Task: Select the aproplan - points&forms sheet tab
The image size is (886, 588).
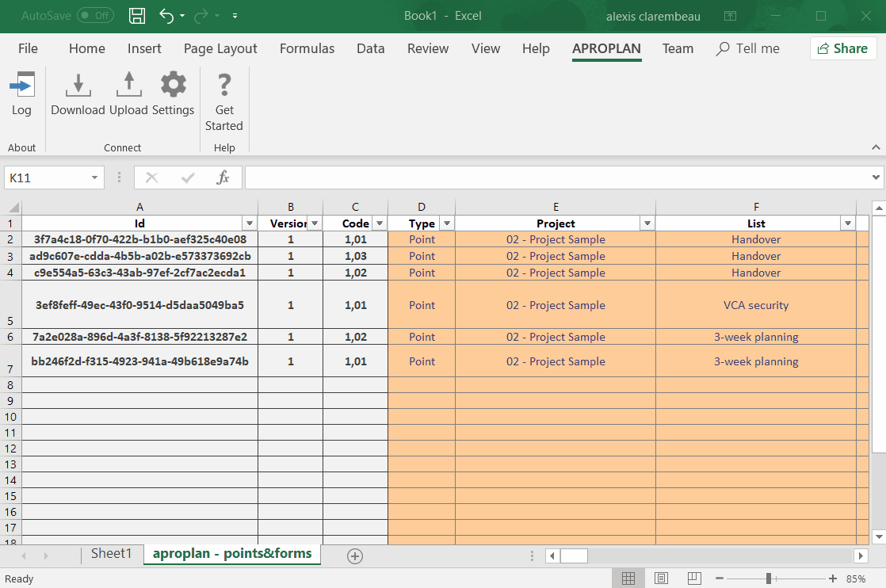Action: 232,554
